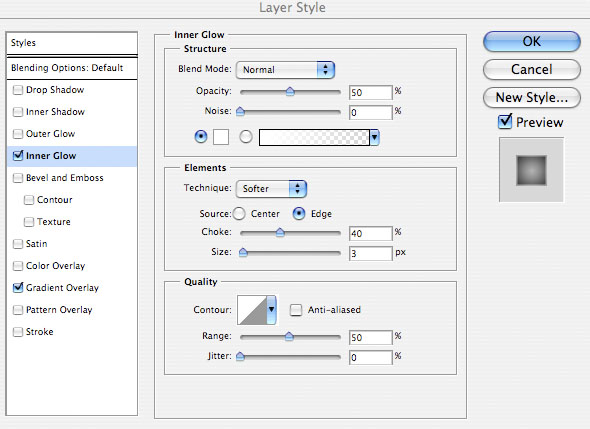
Task: Click the Size slider handle
Action: [243, 252]
